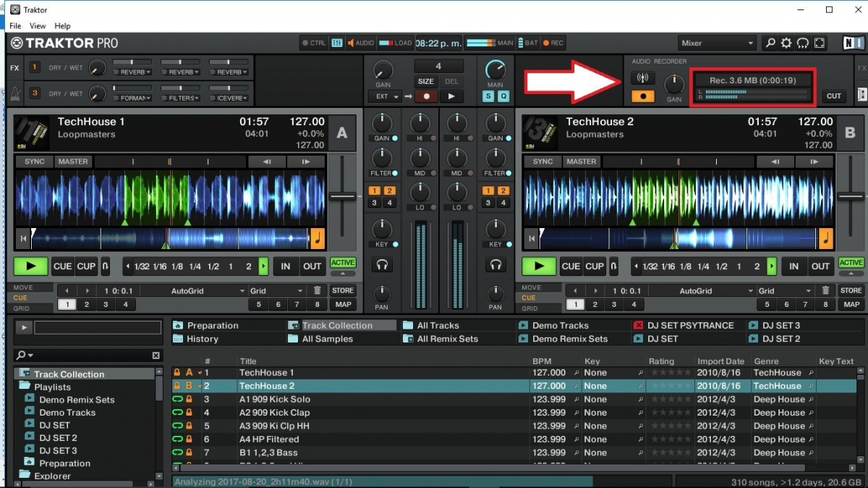Open Preferences with the gear icon
Screen dimensions: 868x488
tap(787, 43)
